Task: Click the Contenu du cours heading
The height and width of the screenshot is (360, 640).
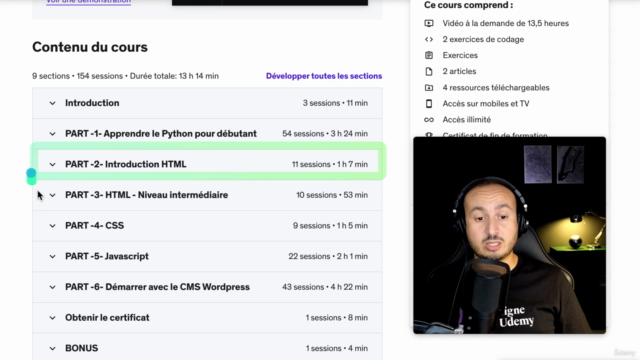Action: tap(90, 47)
